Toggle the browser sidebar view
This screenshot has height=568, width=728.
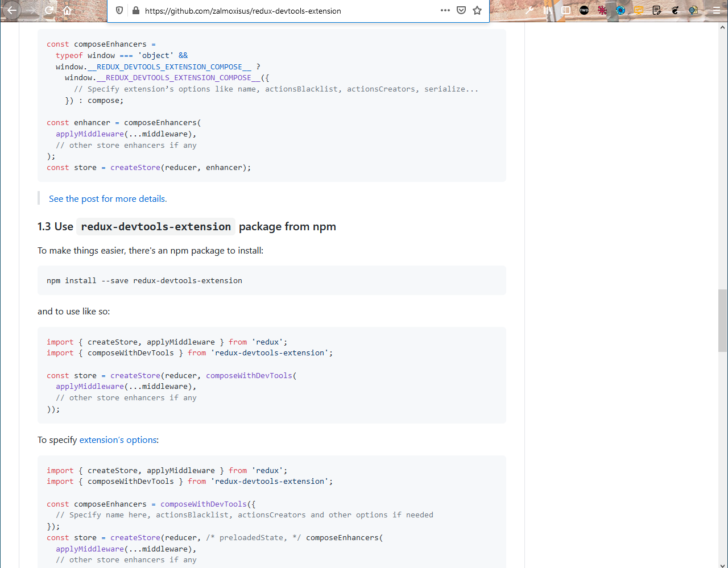pos(566,10)
